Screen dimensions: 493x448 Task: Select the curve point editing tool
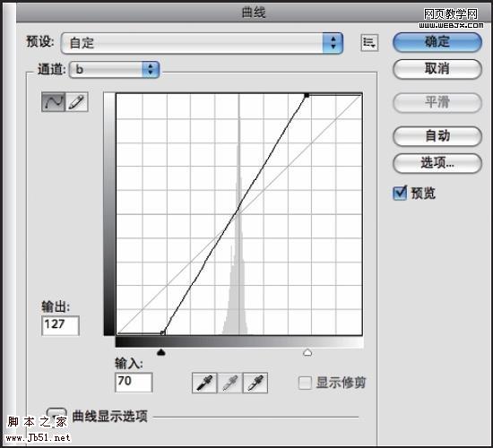tap(53, 102)
